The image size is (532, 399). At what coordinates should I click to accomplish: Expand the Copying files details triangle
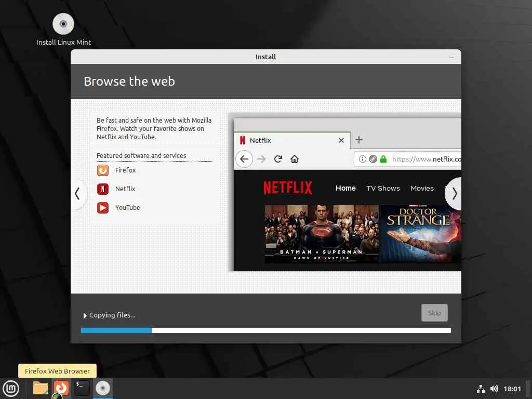click(85, 316)
